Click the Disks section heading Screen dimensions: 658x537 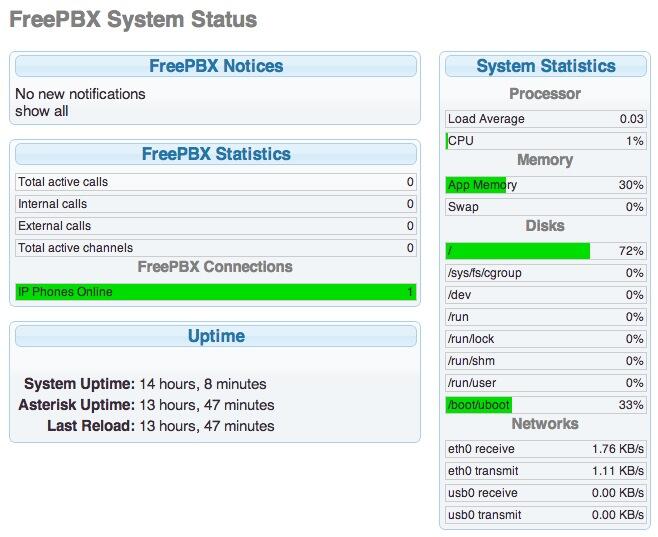(545, 226)
